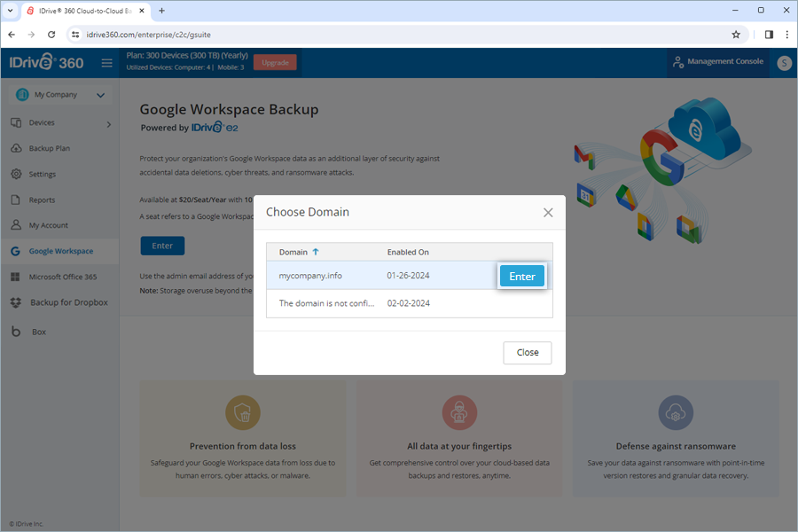The width and height of the screenshot is (798, 532).
Task: Click the Upgrade button in the plan banner
Action: [275, 62]
